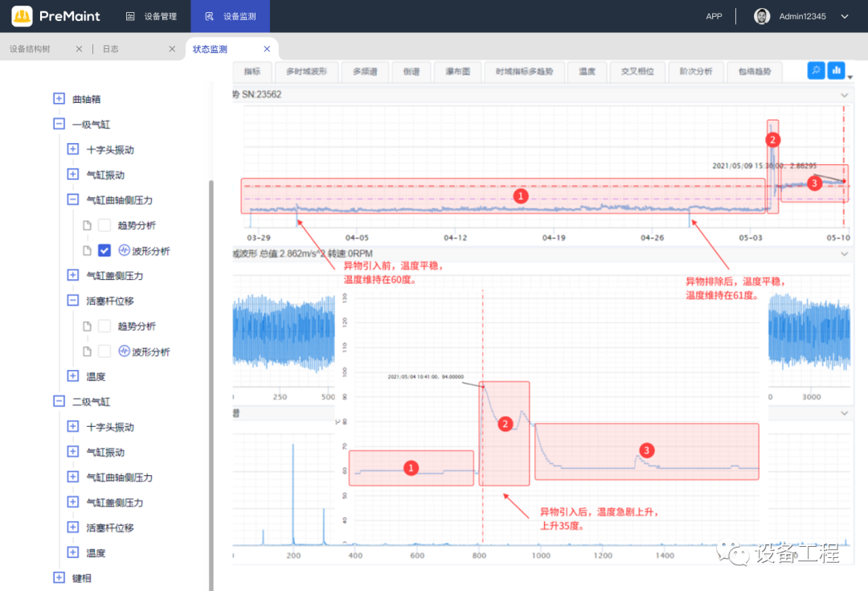Check 趋势分析 under 气缸曲轴侧压力

(x=104, y=225)
